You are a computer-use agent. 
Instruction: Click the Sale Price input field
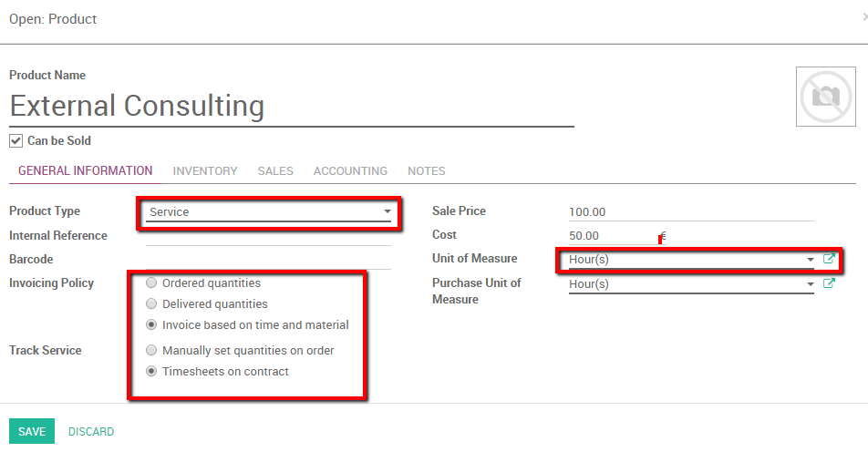689,211
